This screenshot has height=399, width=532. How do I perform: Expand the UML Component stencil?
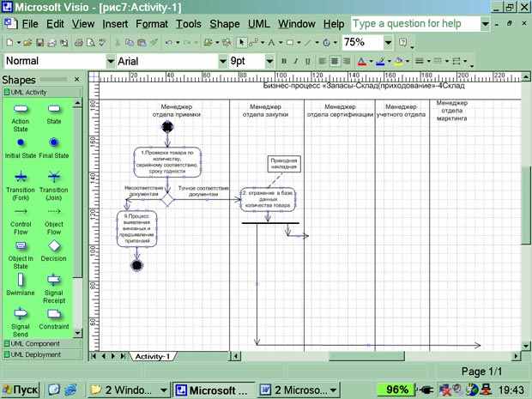[x=42, y=344]
